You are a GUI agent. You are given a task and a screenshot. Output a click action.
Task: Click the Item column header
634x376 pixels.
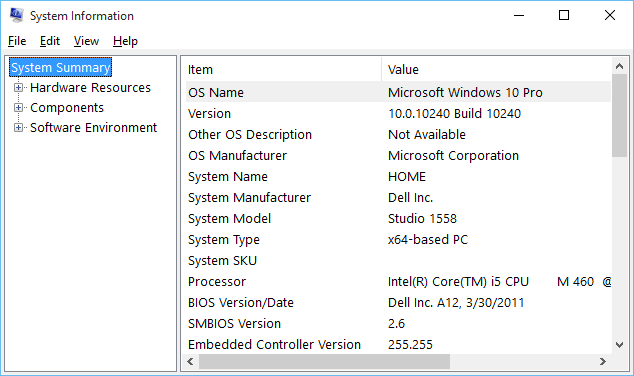coord(283,70)
